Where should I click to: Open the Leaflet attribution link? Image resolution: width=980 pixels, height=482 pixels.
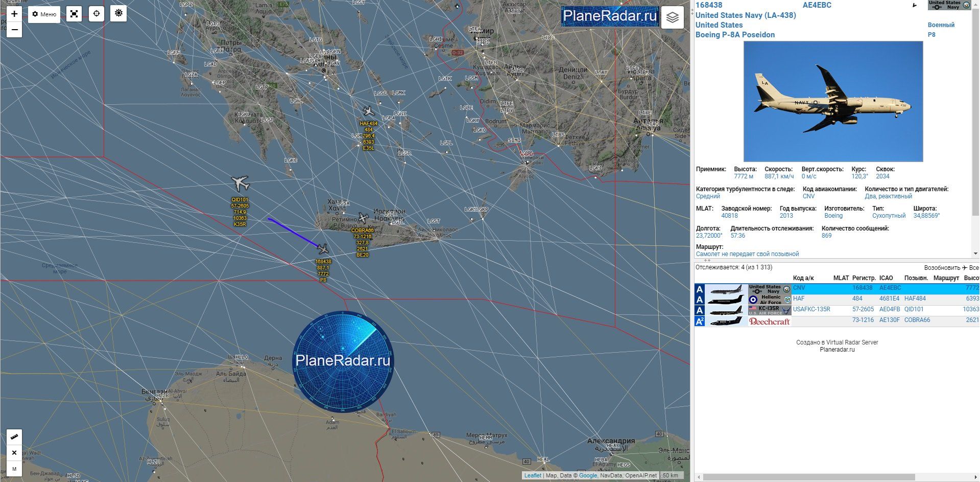[x=533, y=475]
